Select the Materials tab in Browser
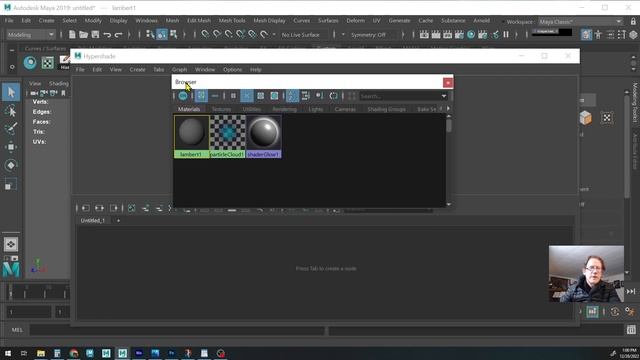640x360 pixels. pos(189,109)
